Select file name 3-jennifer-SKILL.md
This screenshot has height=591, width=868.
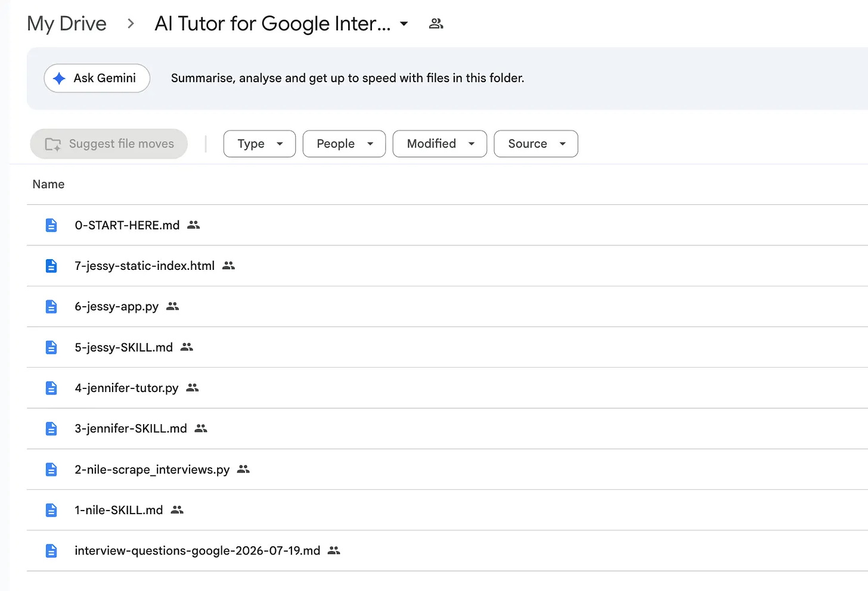[131, 428]
